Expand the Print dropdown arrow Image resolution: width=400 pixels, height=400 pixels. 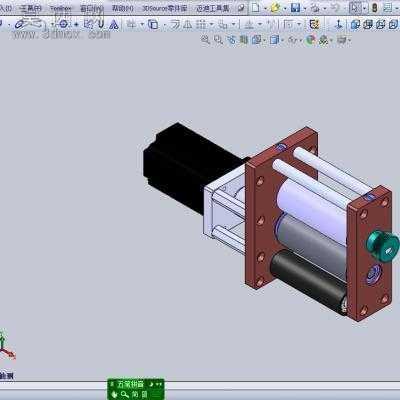[325, 9]
